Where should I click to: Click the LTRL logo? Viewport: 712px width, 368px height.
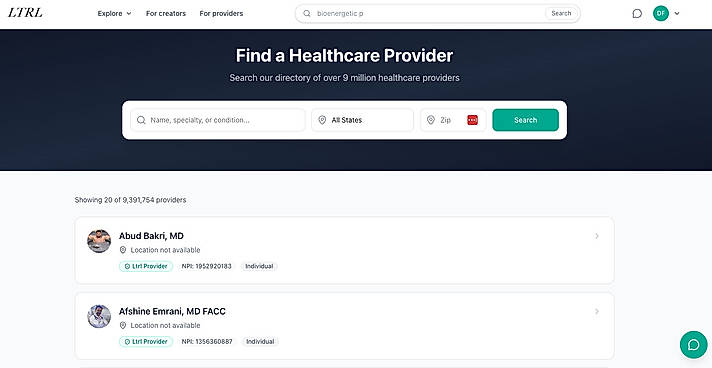click(25, 13)
